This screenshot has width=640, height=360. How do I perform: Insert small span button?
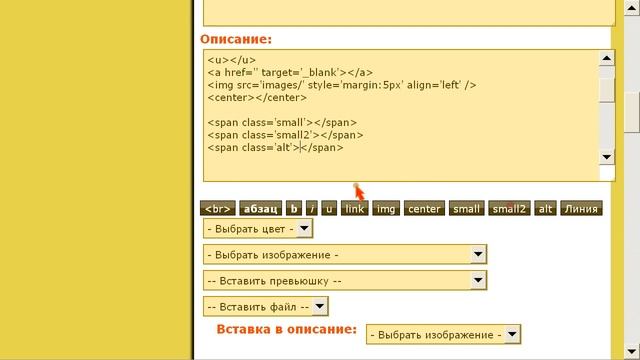click(x=467, y=208)
